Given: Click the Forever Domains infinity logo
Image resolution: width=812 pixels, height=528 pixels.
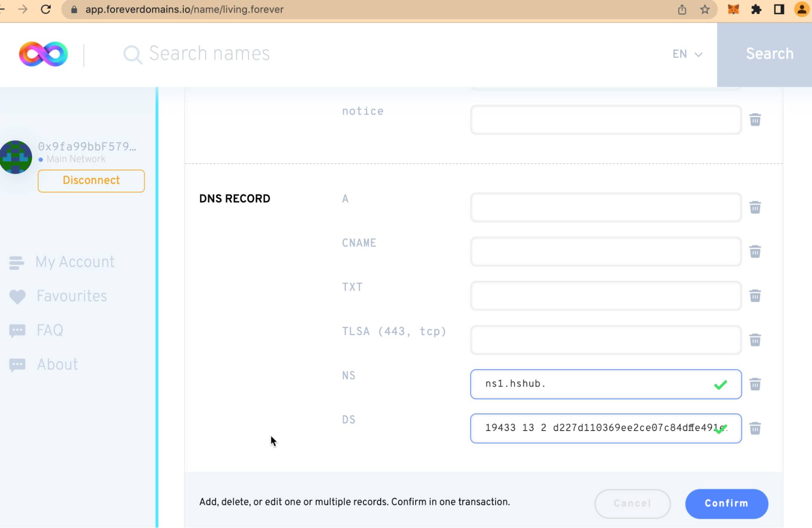Looking at the screenshot, I should pos(43,54).
